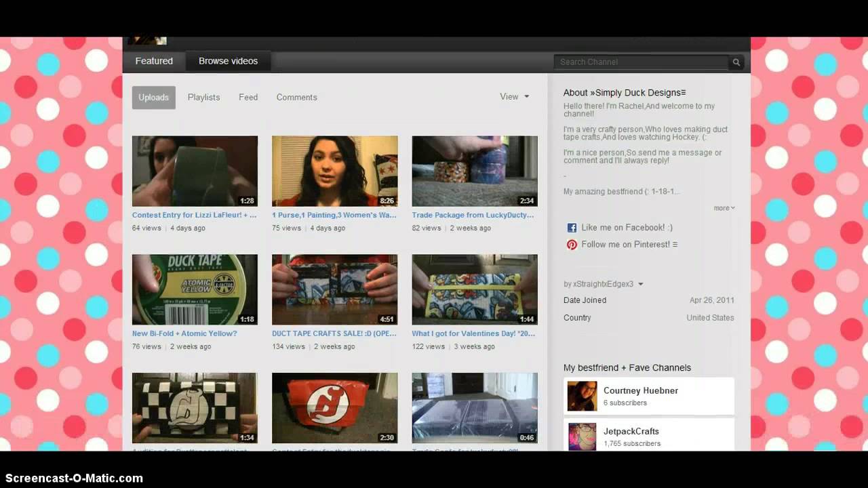Image resolution: width=868 pixels, height=488 pixels.
Task: Open the View dropdown menu
Action: click(x=514, y=97)
